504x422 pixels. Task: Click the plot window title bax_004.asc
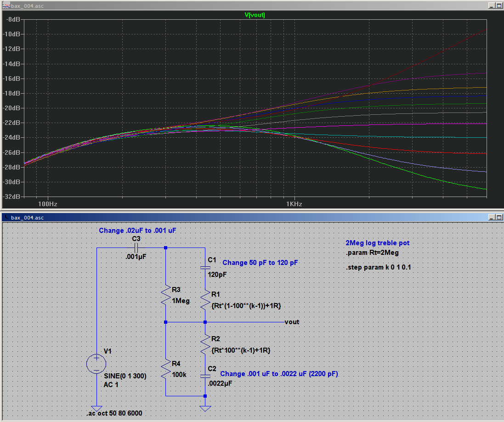point(27,6)
